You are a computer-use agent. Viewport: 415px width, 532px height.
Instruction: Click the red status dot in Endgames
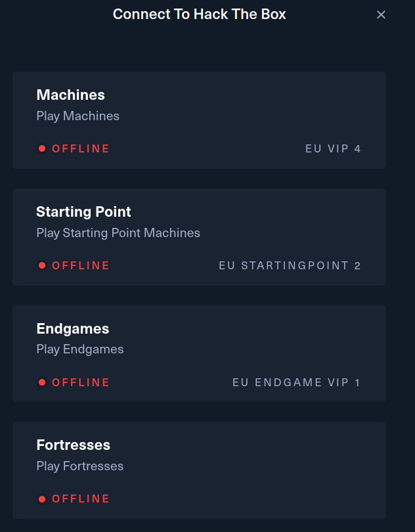coord(42,382)
